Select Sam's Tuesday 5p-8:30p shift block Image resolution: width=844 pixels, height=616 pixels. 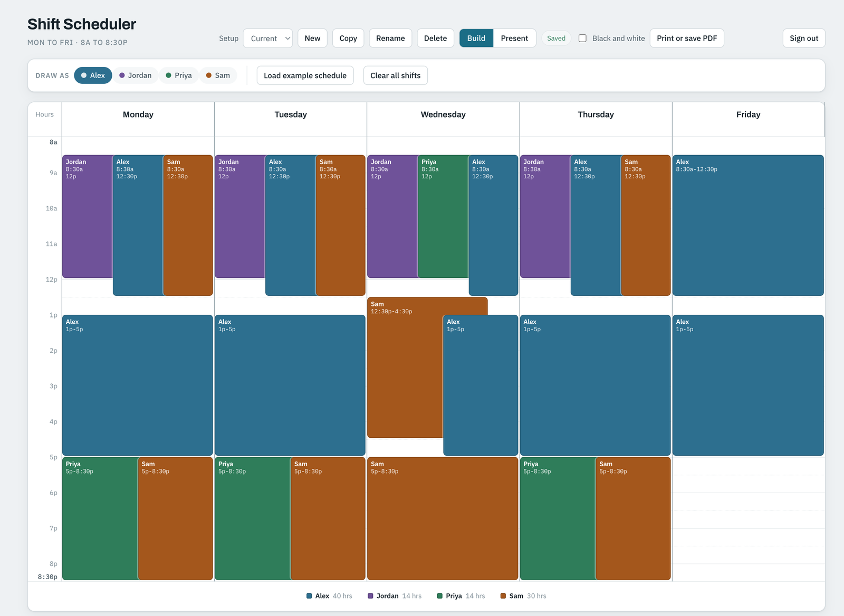click(328, 518)
